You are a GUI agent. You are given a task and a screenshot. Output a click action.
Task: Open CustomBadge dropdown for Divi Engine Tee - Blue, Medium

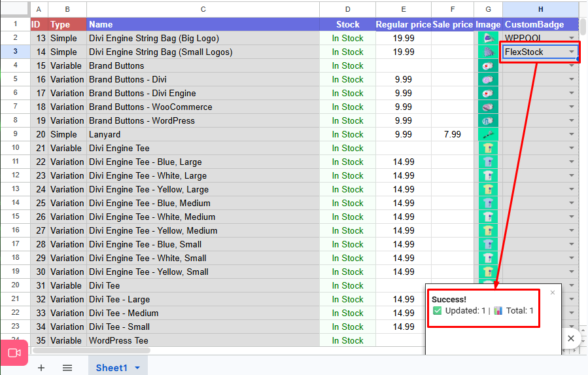pos(572,203)
